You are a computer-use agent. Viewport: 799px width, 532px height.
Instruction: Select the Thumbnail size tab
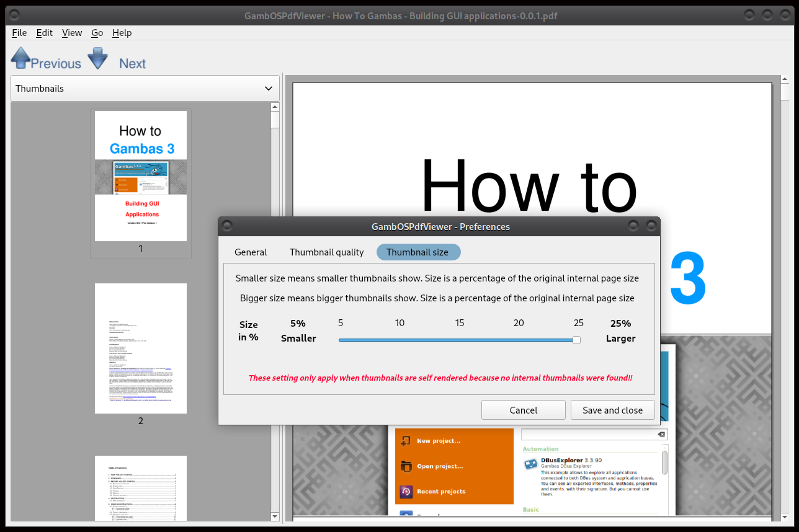tap(418, 252)
